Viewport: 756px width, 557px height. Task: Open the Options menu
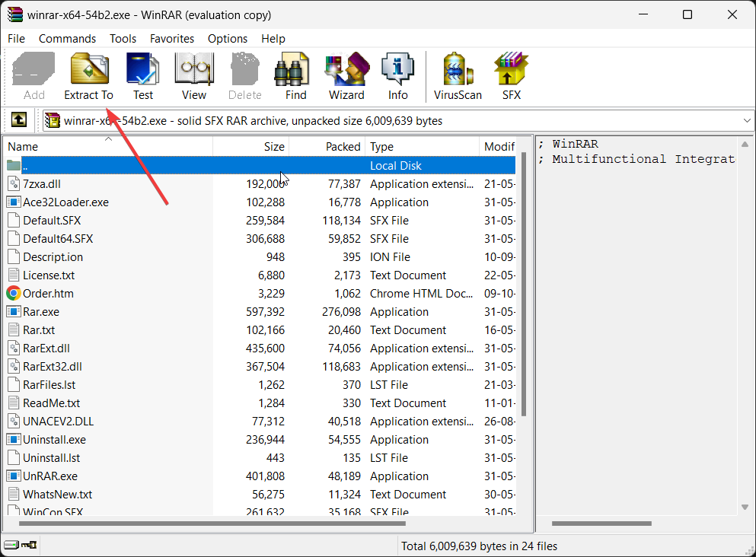click(228, 39)
